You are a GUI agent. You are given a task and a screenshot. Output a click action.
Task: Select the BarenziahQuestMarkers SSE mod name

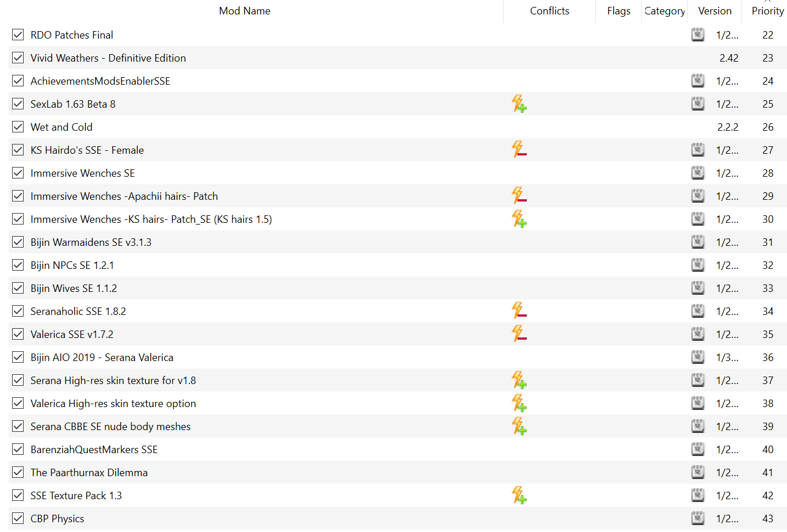coord(94,450)
